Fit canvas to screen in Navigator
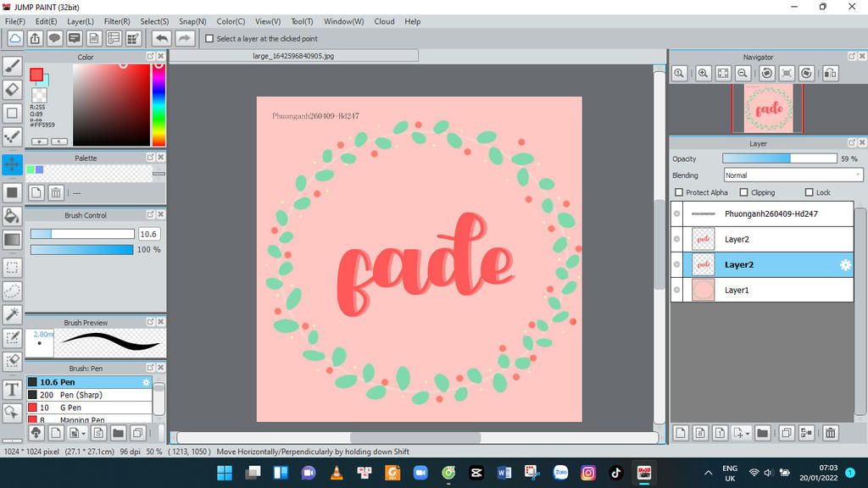The image size is (868, 488). 723,73
